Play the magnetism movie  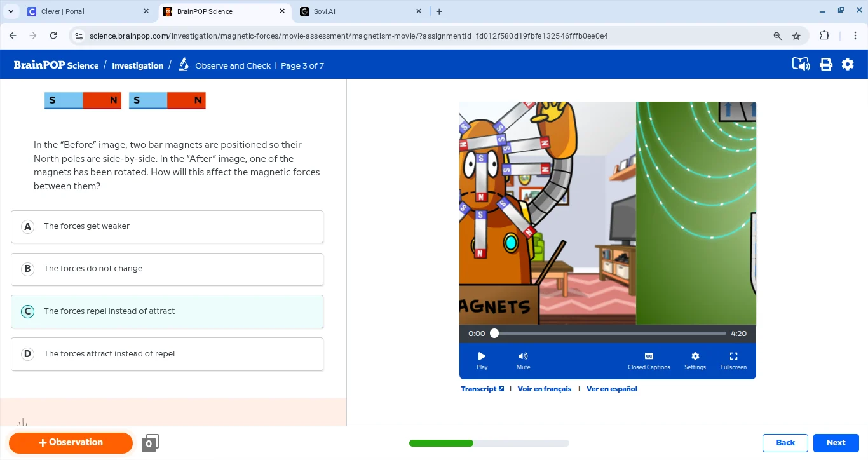point(482,360)
